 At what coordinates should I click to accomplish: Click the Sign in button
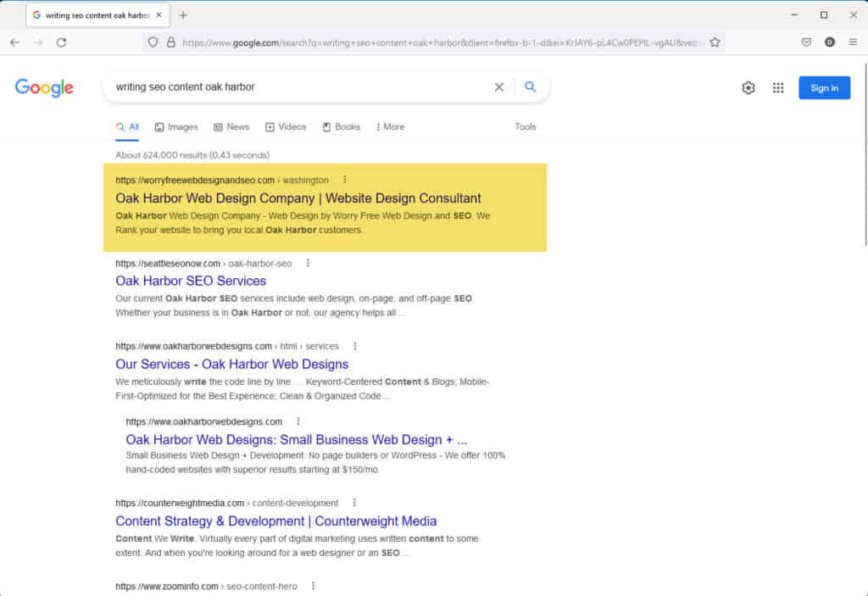point(824,87)
